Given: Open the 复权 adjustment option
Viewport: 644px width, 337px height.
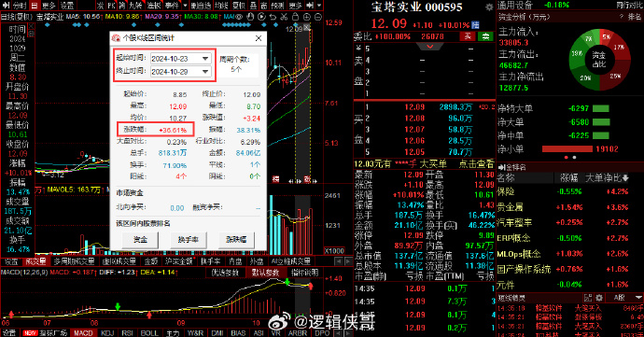Looking at the screenshot, I should 239,6.
